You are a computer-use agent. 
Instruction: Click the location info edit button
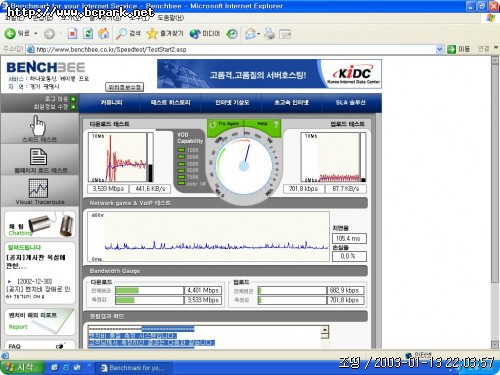[125, 87]
